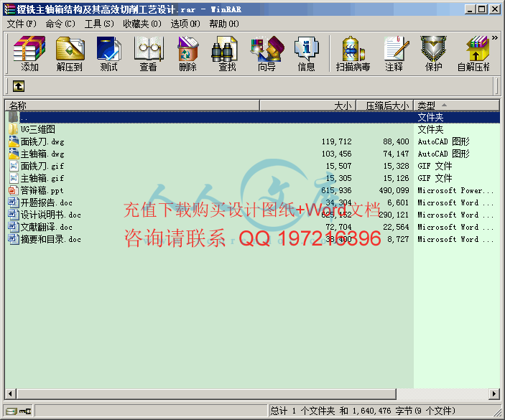Click the Extract To (解压到) icon

(69, 53)
